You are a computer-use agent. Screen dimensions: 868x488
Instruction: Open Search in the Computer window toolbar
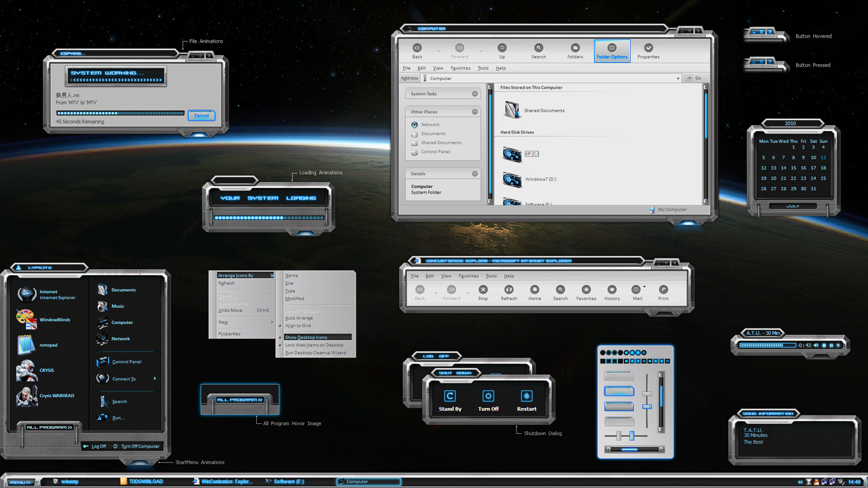click(539, 51)
